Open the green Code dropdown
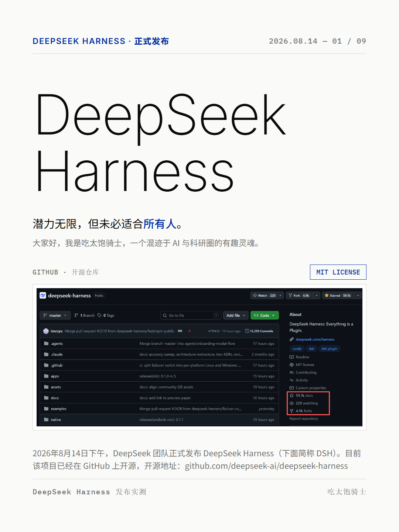This screenshot has width=399, height=532. click(x=265, y=316)
